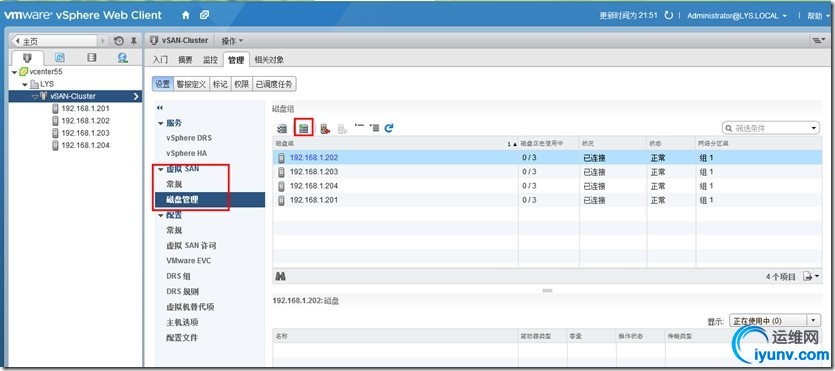The height and width of the screenshot is (371, 835).
Task: Click the LYS datacenter icon in tree
Action: point(34,84)
